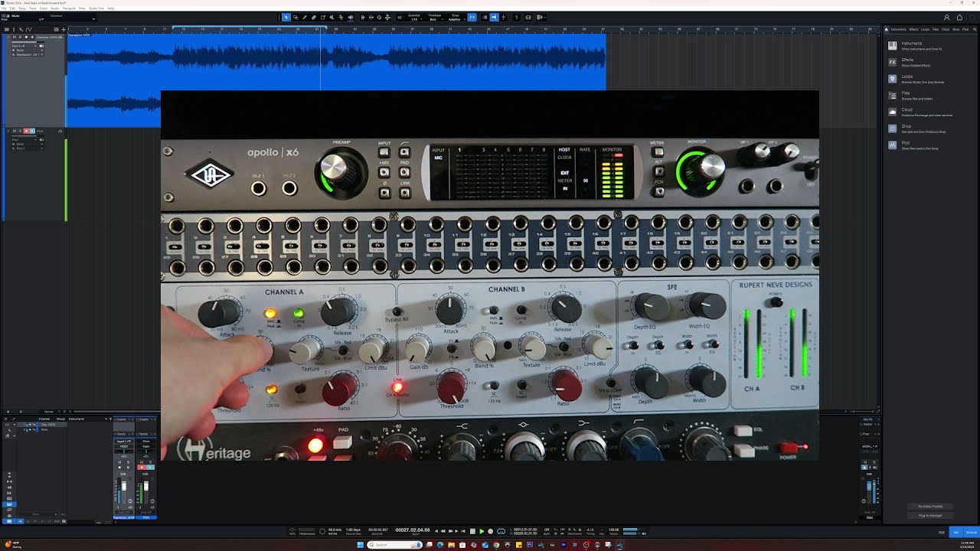This screenshot has width=980, height=551.
Task: Open Auto Off menu on Depression channel
Action: (124, 512)
